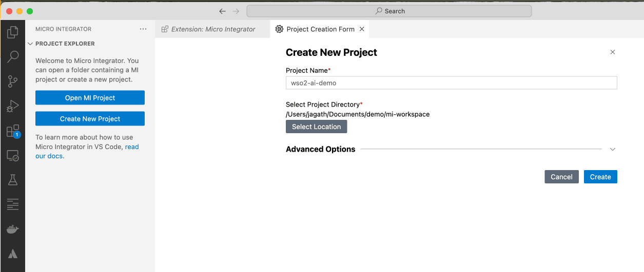This screenshot has width=644, height=272.
Task: Click into the Project Name field
Action: 451,83
